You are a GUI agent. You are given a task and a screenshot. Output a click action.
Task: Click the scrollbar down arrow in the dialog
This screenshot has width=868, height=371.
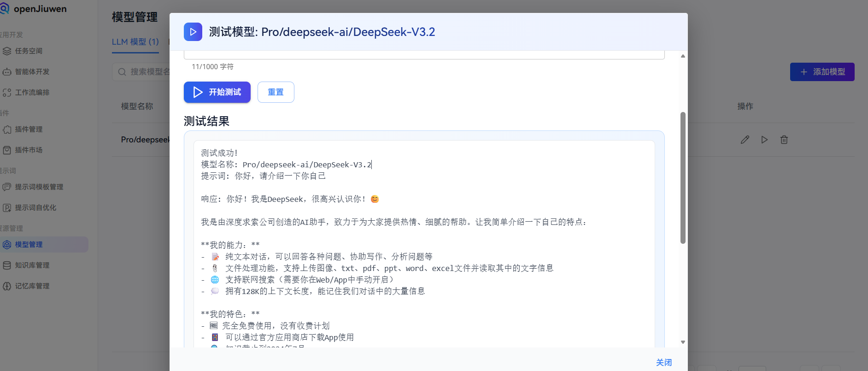[683, 342]
